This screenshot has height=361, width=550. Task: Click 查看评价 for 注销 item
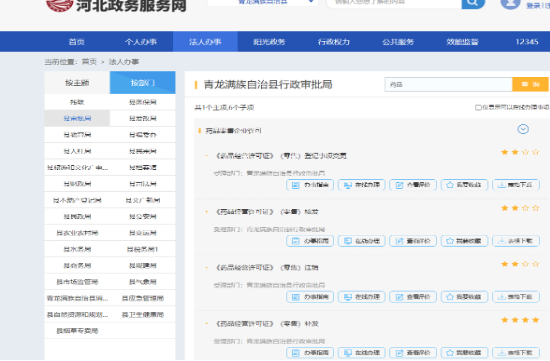(413, 297)
